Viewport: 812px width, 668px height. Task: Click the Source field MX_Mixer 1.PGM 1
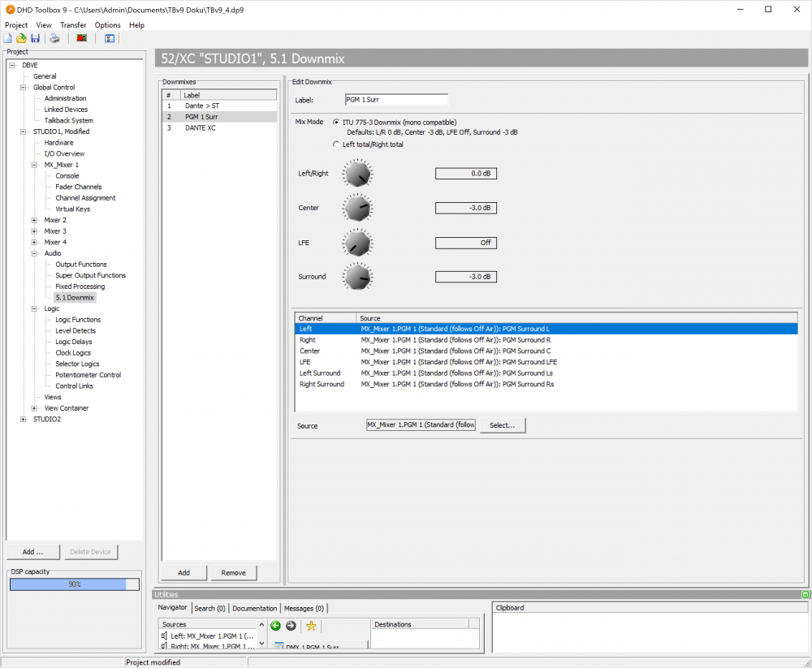[x=421, y=425]
